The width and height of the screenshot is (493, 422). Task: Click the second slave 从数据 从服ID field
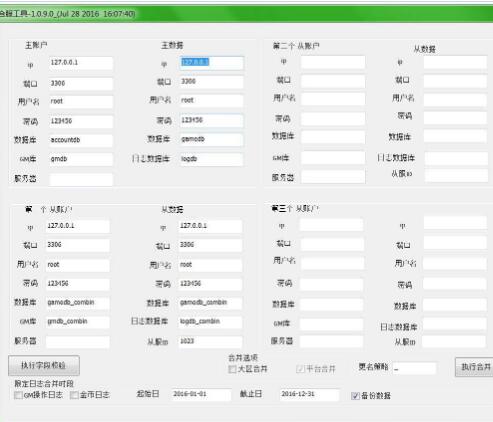click(x=456, y=175)
